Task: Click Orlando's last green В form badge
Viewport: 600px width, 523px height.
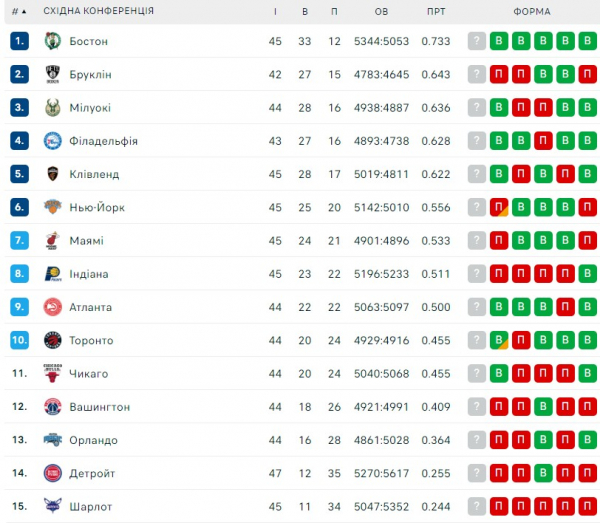Action: [x=588, y=440]
